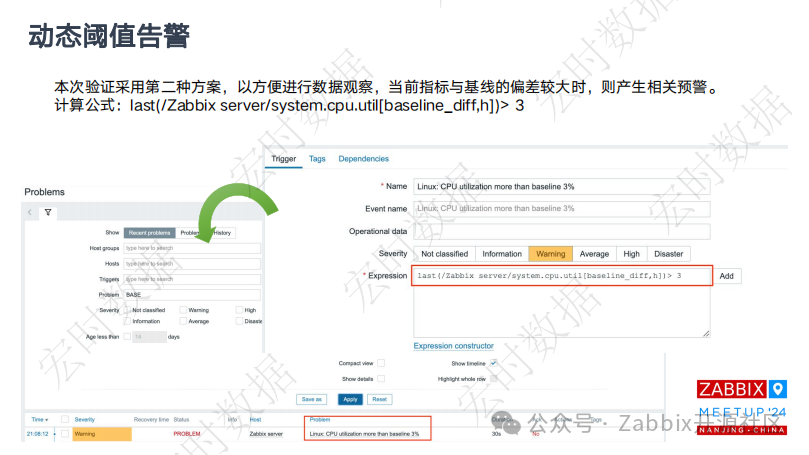Check the select-all checkbox in table header
The image size is (809, 455).
tap(65, 419)
